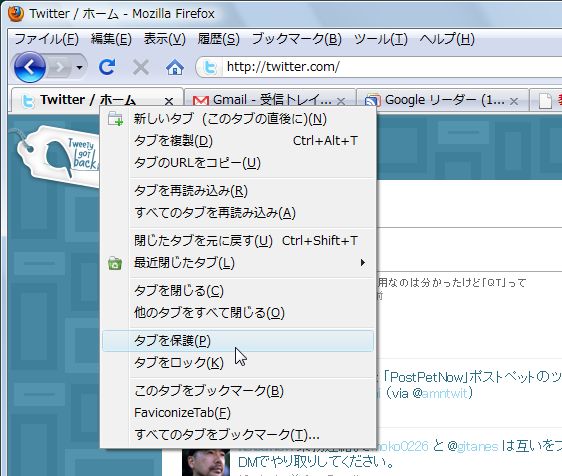Screen dimensions: 562x476
Task: Go to the Home page icon
Action: (175, 67)
